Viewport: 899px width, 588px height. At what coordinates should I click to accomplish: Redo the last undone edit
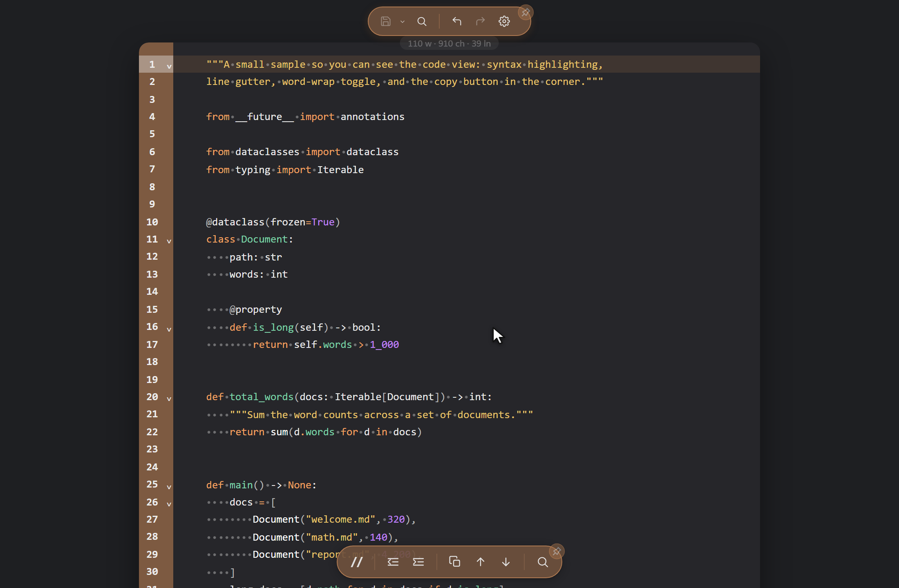[x=481, y=21]
